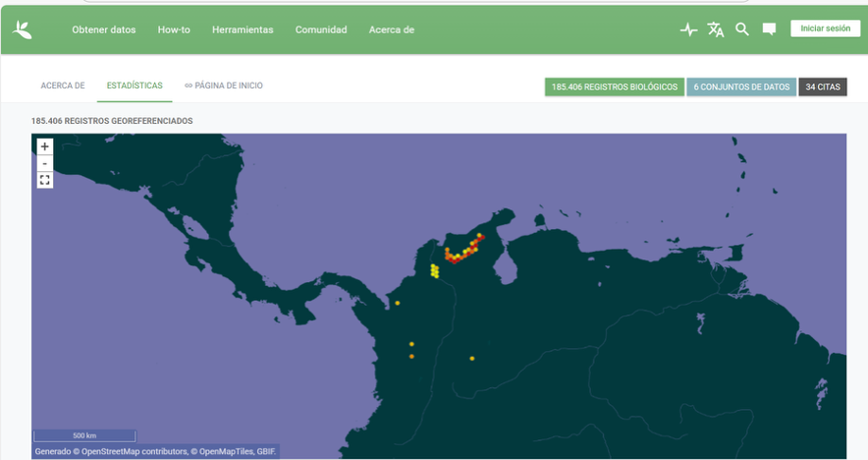Open the language translation icon

click(716, 29)
